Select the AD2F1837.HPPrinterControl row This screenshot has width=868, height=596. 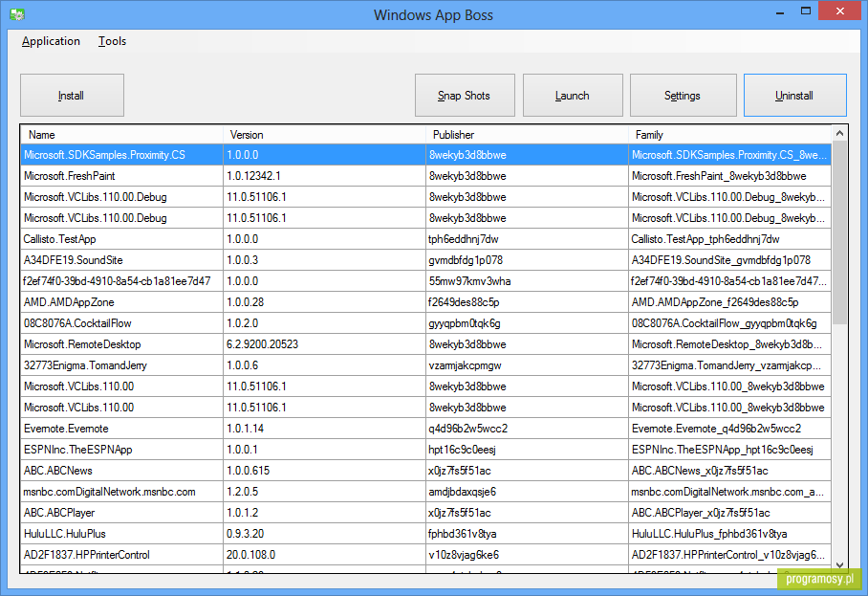click(425, 555)
